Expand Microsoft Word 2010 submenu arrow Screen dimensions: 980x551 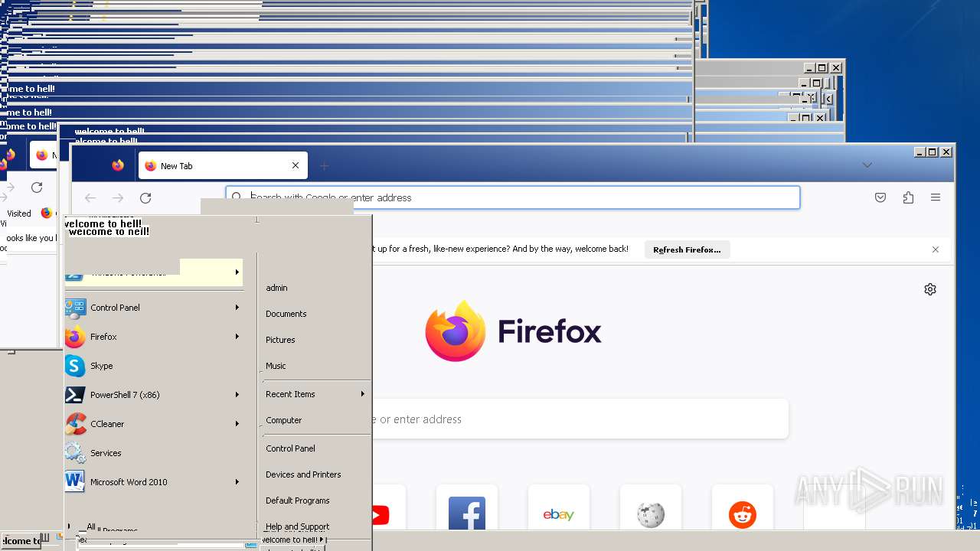(x=237, y=482)
